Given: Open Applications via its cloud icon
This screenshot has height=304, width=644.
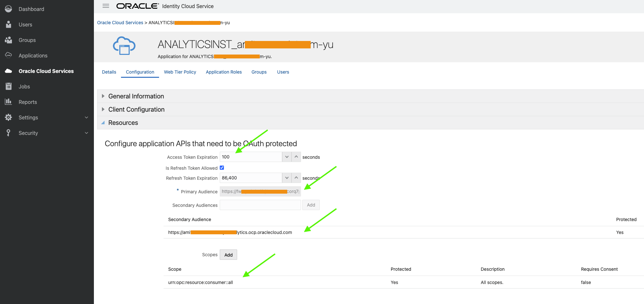Looking at the screenshot, I should (x=8, y=56).
